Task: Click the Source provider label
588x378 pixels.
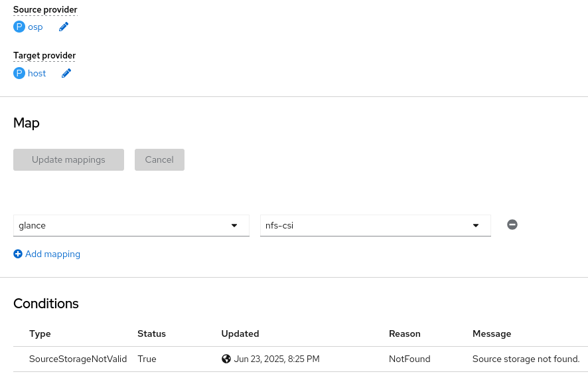Action: click(x=45, y=10)
